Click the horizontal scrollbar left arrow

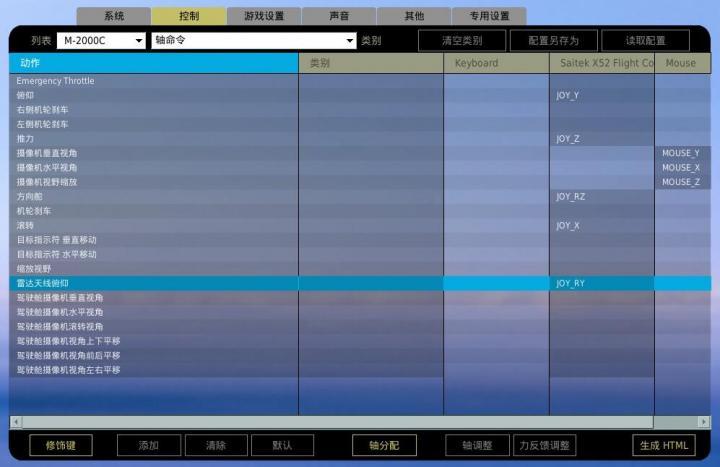pos(15,422)
